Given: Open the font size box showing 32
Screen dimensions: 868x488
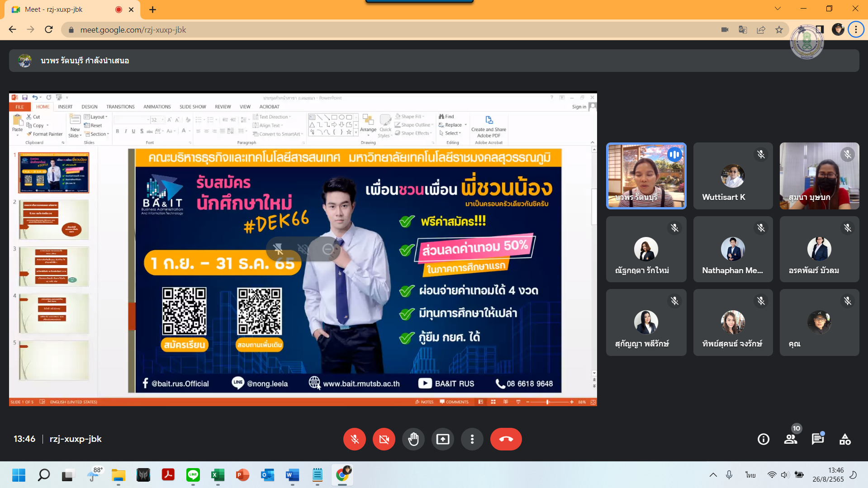Looking at the screenshot, I should [x=157, y=120].
